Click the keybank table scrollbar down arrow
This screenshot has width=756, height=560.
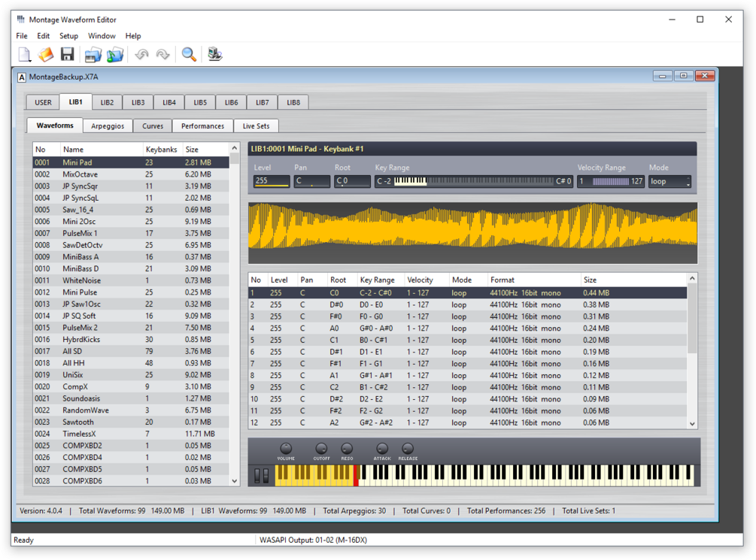tap(692, 424)
